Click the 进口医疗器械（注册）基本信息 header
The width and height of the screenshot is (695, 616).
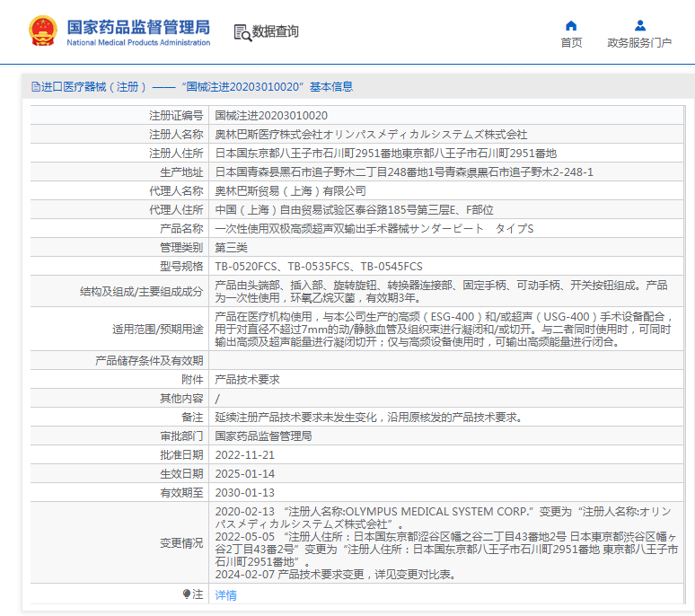click(192, 87)
